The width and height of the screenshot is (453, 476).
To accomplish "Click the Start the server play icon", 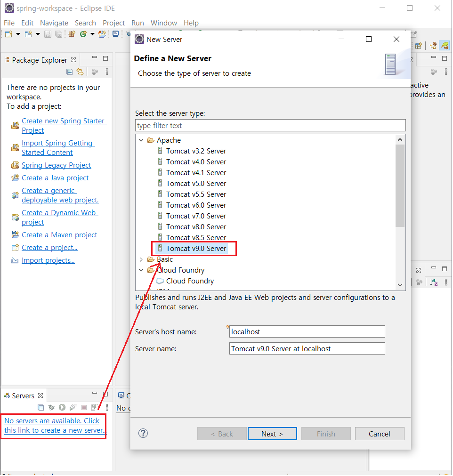I will [62, 407].
